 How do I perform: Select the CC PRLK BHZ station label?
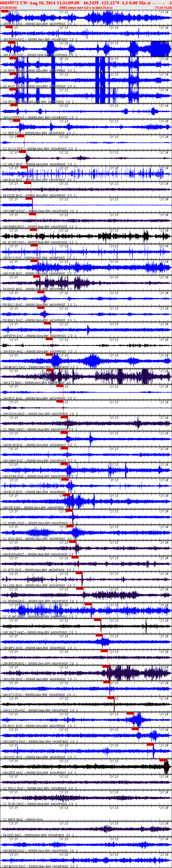(x=40, y=788)
